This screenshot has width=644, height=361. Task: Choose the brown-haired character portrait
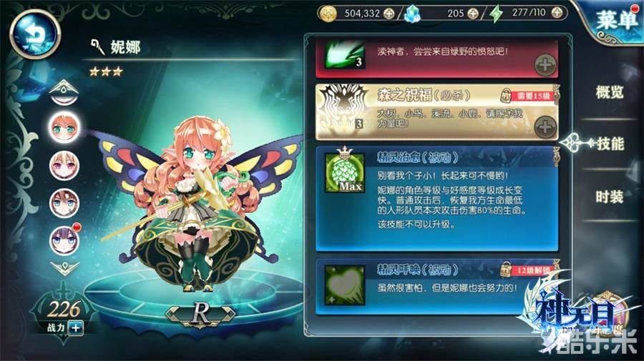pyautogui.click(x=64, y=203)
